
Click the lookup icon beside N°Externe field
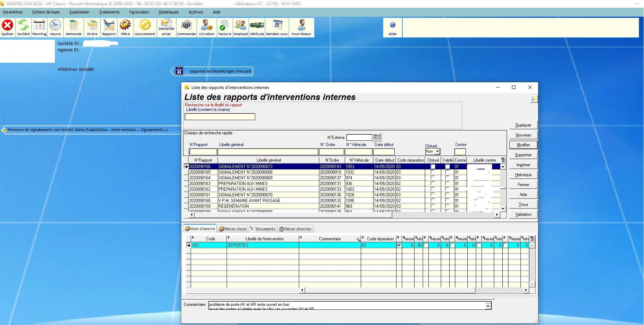377,137
